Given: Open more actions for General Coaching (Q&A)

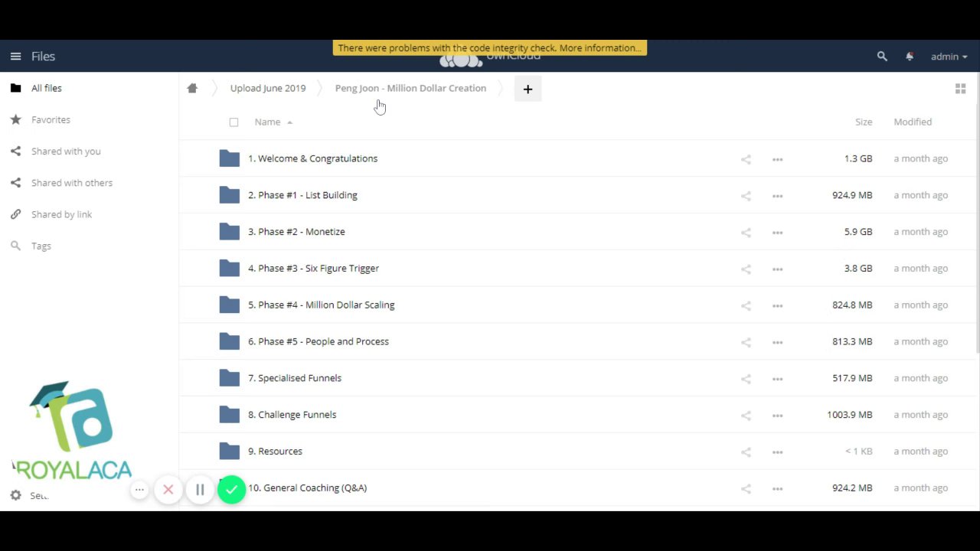Looking at the screenshot, I should 777,488.
